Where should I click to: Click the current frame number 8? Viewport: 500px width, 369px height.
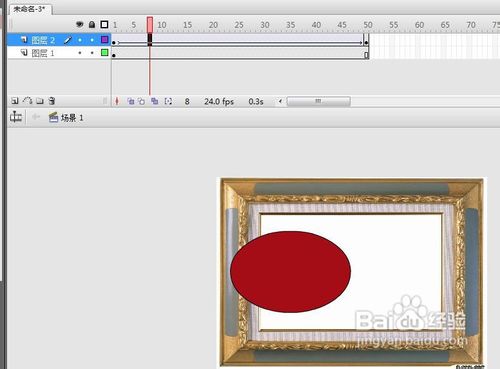(187, 102)
